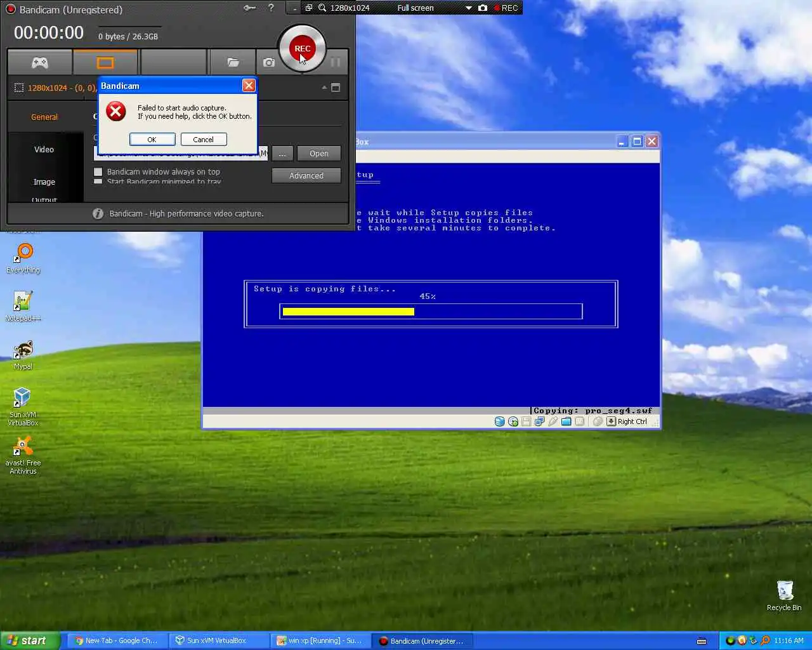Screen dimensions: 812x650
Task: Enable Bandicam window always on top
Action: (x=98, y=171)
